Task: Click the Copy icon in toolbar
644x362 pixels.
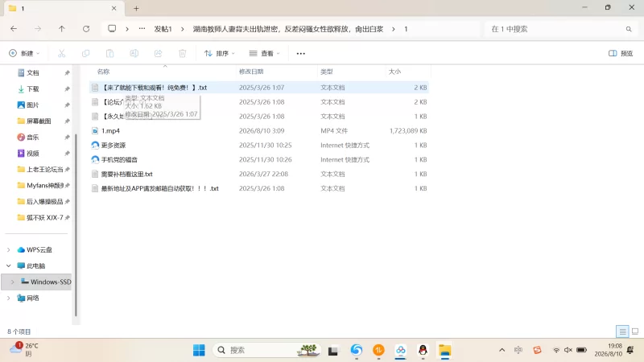Action: point(86,53)
